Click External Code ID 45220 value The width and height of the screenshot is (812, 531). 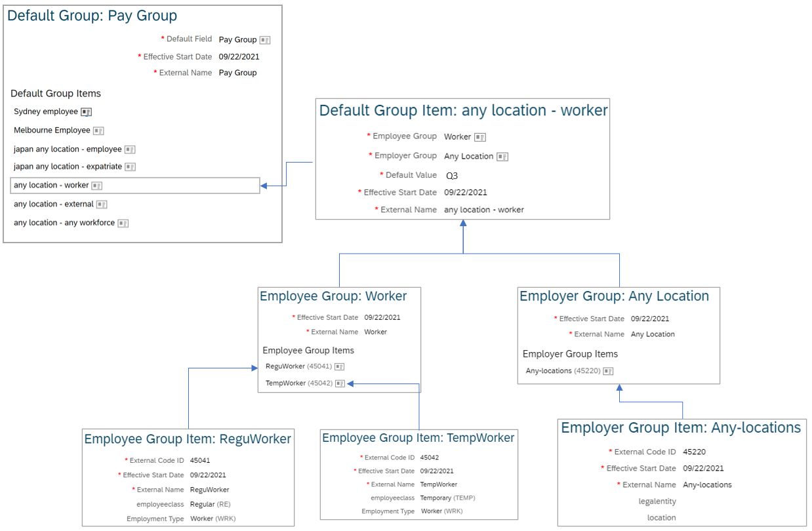coord(694,452)
